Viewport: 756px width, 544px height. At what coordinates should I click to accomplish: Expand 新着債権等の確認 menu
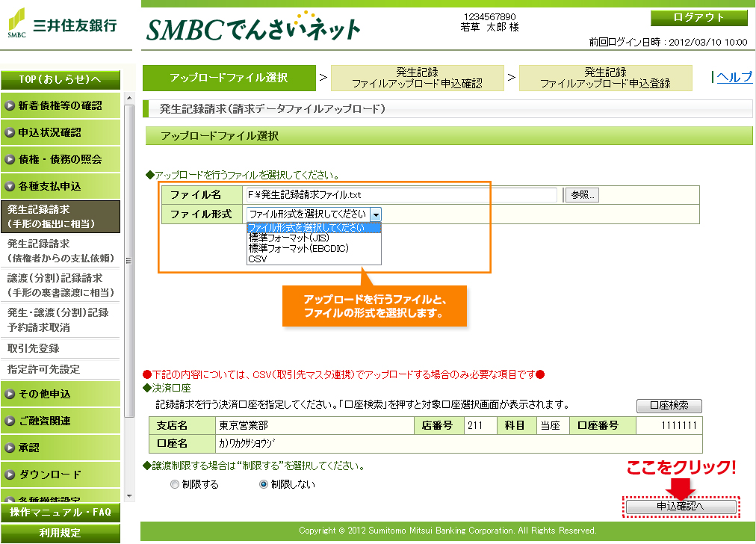tap(61, 105)
